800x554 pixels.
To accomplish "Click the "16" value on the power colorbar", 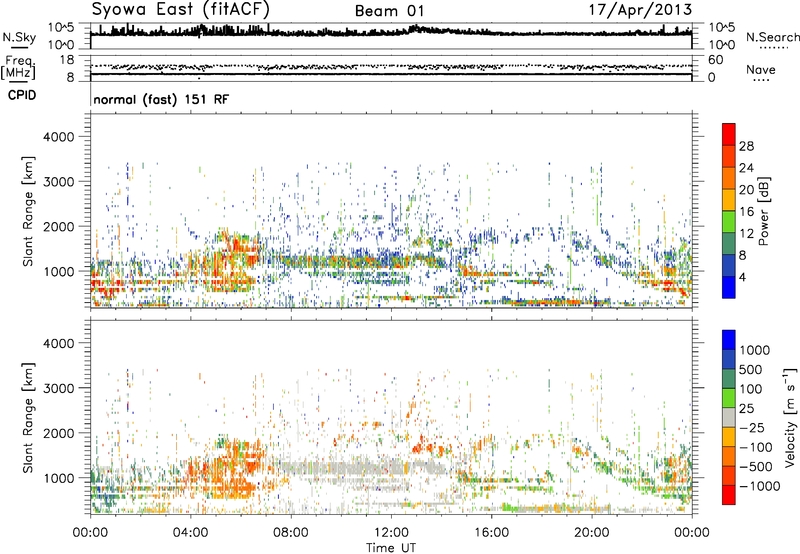I will tap(746, 212).
